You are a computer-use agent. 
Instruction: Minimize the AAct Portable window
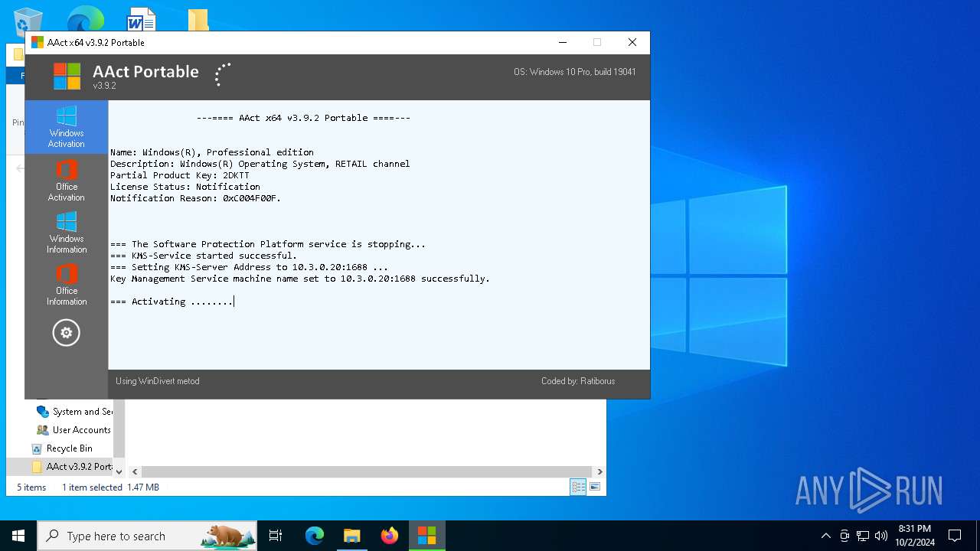[563, 42]
